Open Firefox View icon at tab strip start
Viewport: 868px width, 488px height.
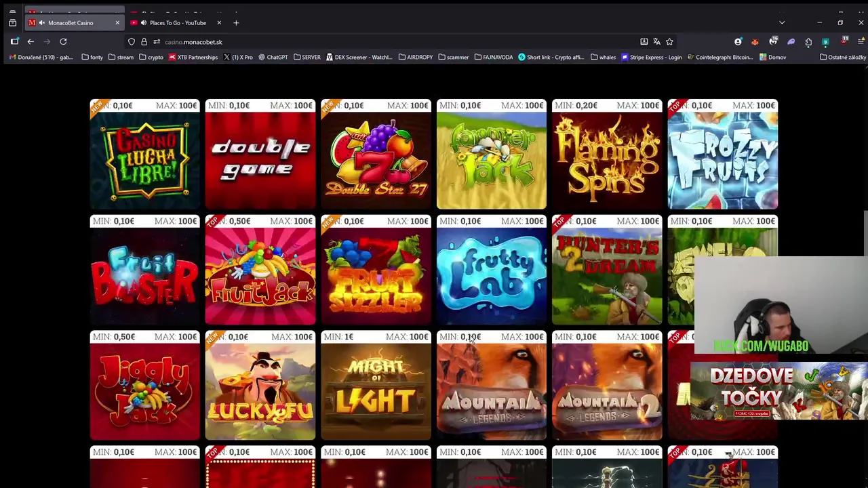(x=12, y=23)
